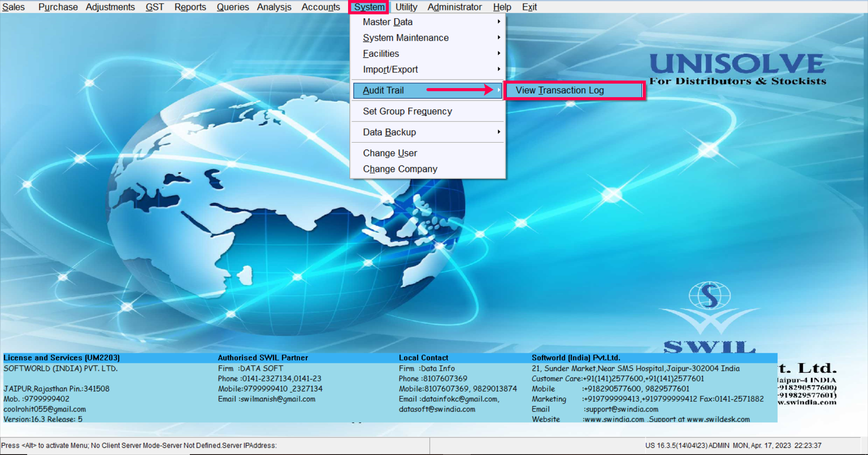Viewport: 868px width, 455px height.
Task: Click the System menu
Action: (x=369, y=7)
